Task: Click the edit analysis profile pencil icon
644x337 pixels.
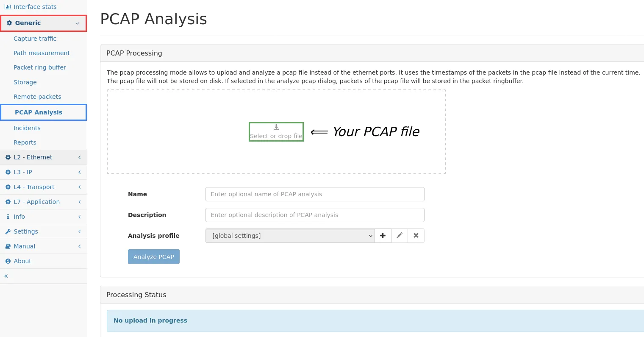Action: tap(399, 236)
